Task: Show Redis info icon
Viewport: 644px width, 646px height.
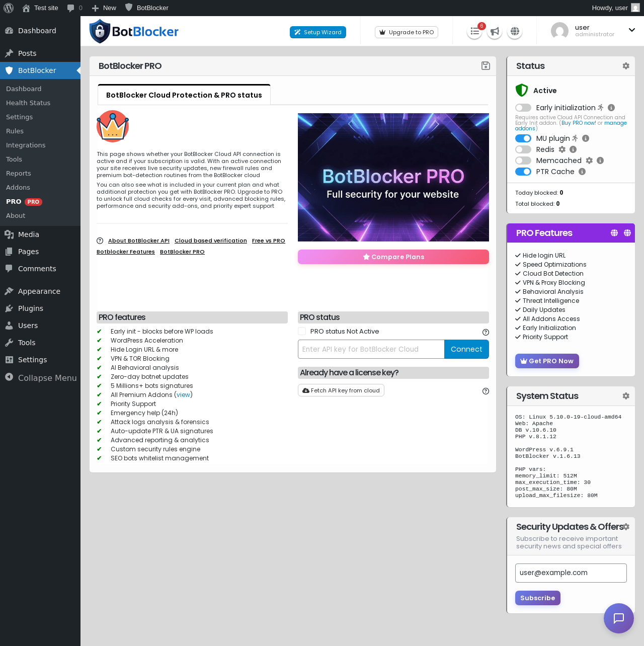Action: pyautogui.click(x=573, y=149)
